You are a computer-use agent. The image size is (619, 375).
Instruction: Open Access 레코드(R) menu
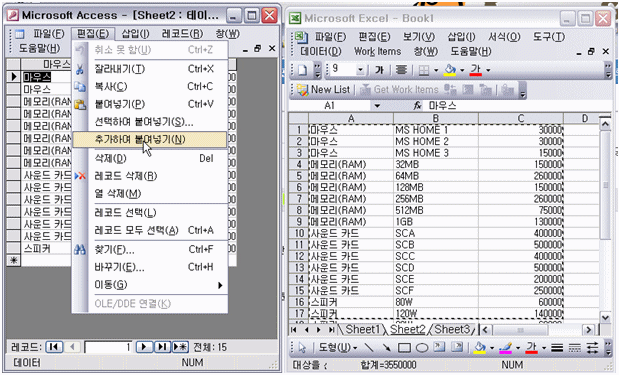pos(182,34)
